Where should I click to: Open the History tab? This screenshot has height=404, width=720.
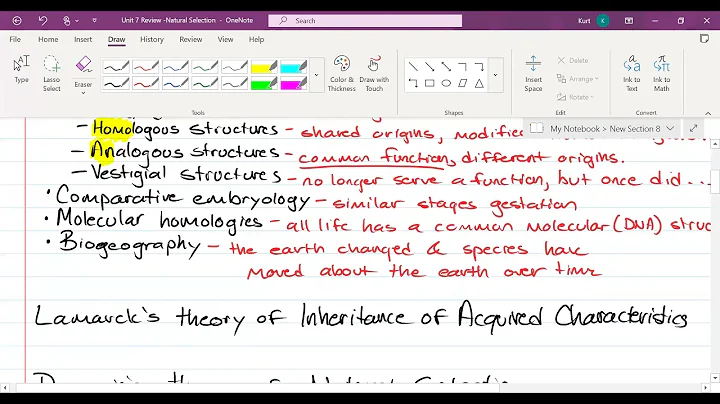[152, 39]
